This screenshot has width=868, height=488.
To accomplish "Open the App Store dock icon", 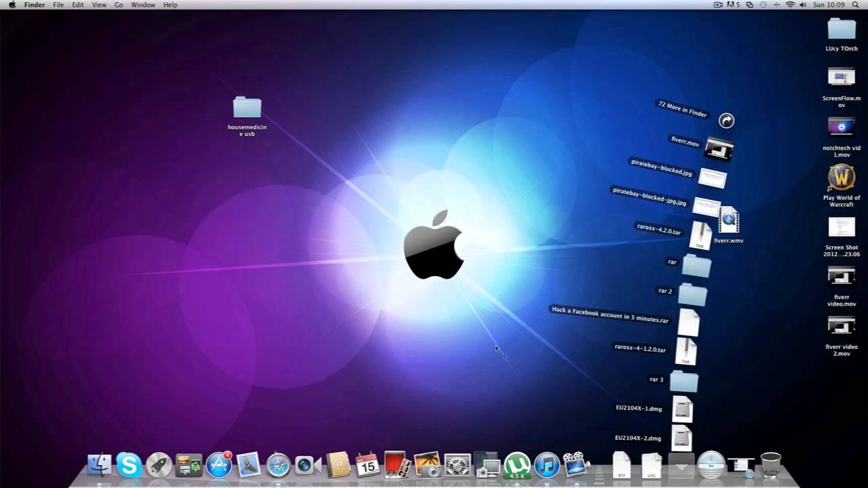I will coord(218,465).
